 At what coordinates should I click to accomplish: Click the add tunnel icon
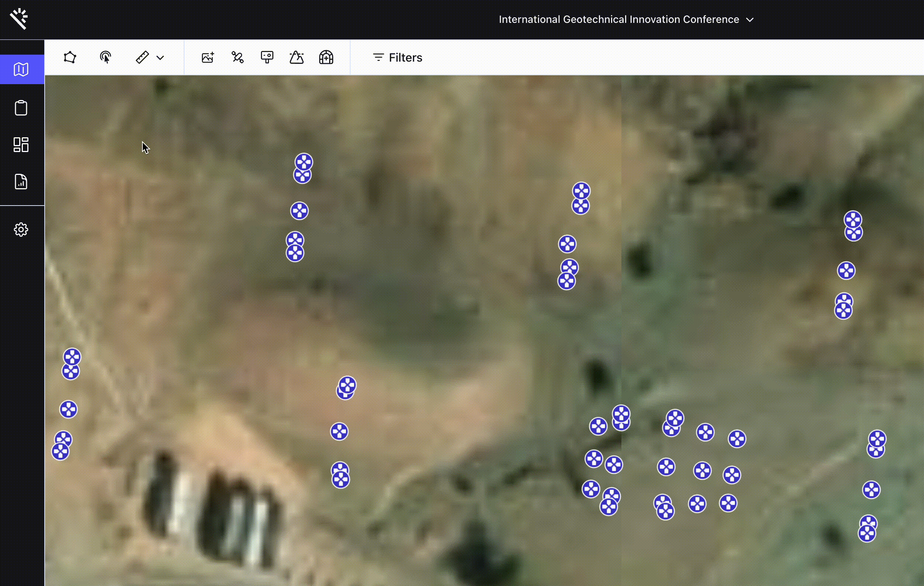point(326,58)
